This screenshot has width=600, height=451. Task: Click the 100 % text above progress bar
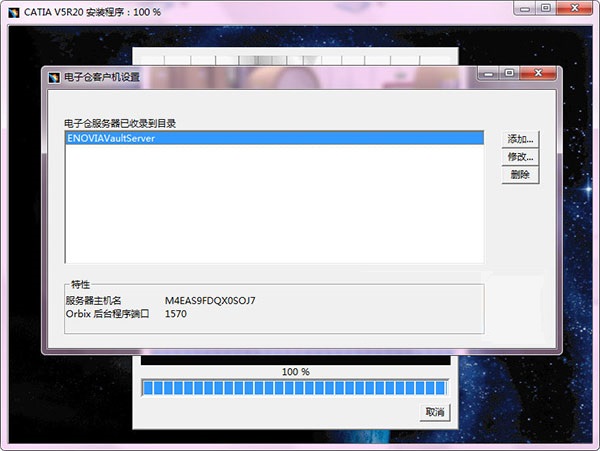coord(295,372)
